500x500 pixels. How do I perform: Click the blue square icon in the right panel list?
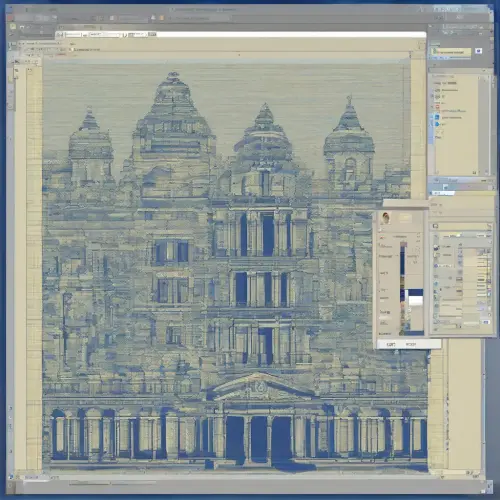[437, 117]
